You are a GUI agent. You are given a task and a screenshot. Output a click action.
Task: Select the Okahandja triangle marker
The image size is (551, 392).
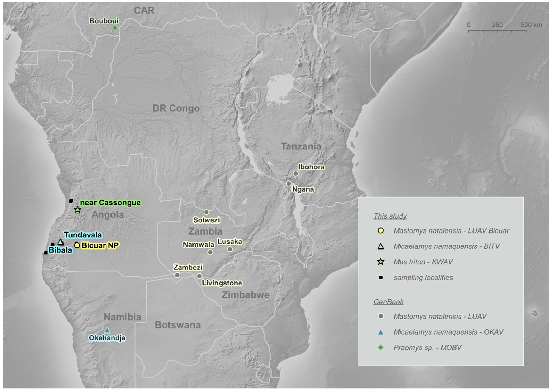click(x=107, y=330)
